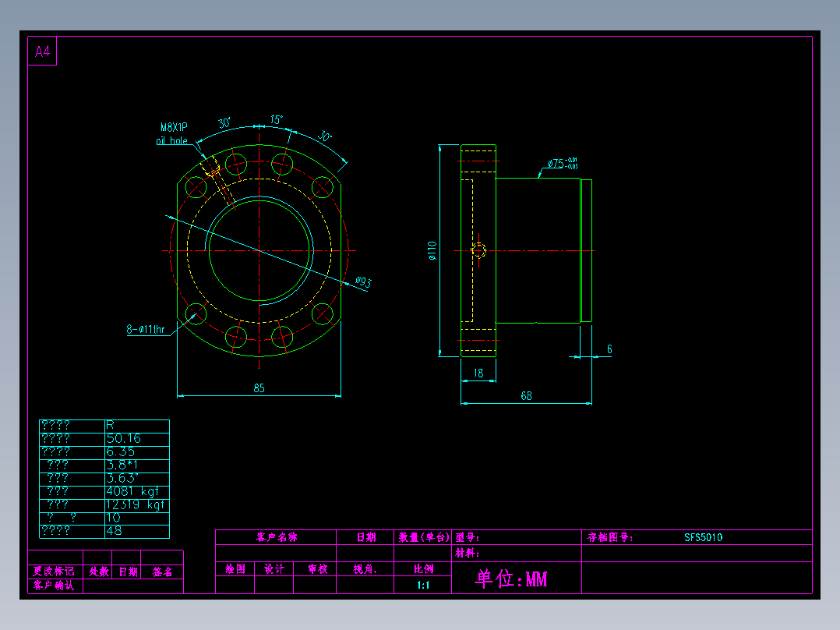Select the 68 overall length dimension
This screenshot has width=840, height=630.
click(x=527, y=395)
